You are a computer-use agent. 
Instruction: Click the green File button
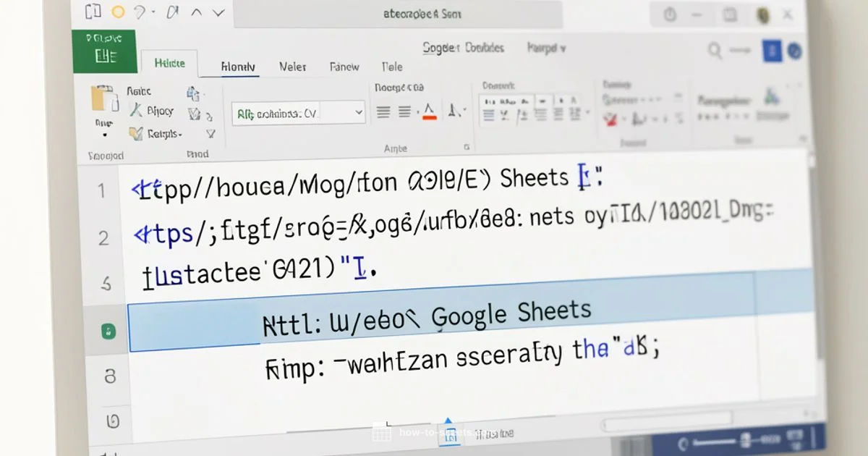pos(104,51)
